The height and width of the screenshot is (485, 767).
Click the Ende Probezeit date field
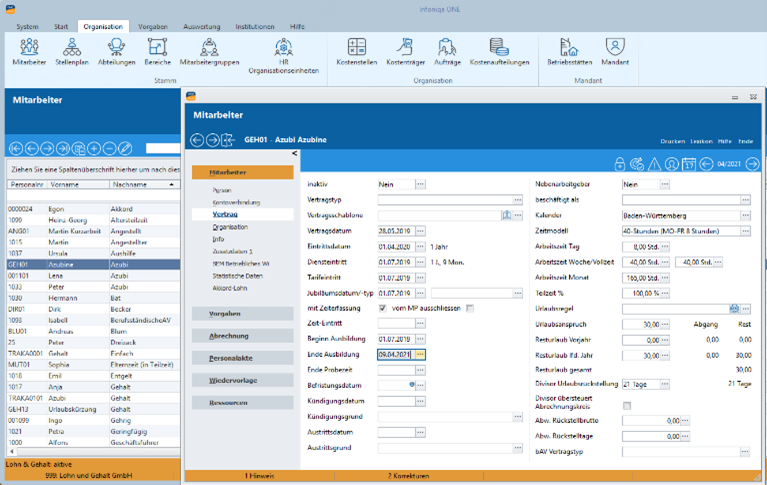[396, 370]
